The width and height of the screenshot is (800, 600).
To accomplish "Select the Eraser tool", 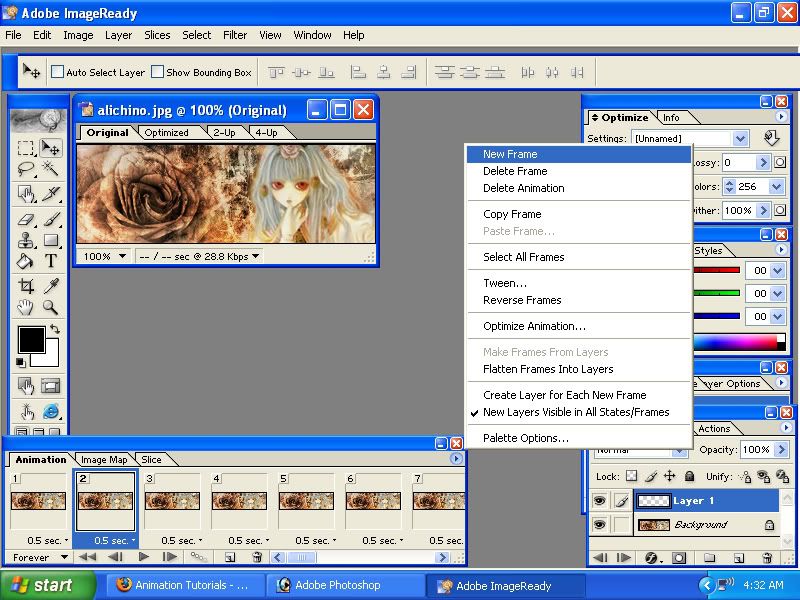I will [26, 219].
